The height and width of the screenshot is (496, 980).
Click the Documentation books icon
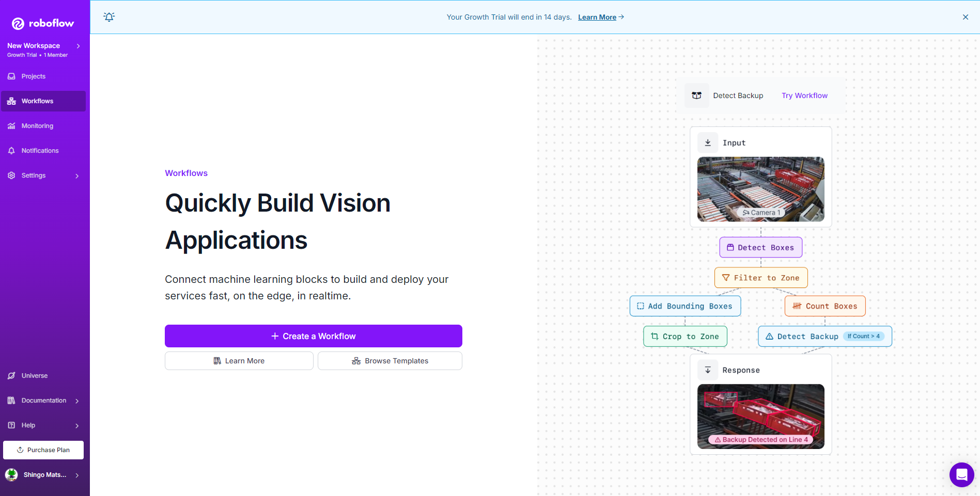click(11, 401)
